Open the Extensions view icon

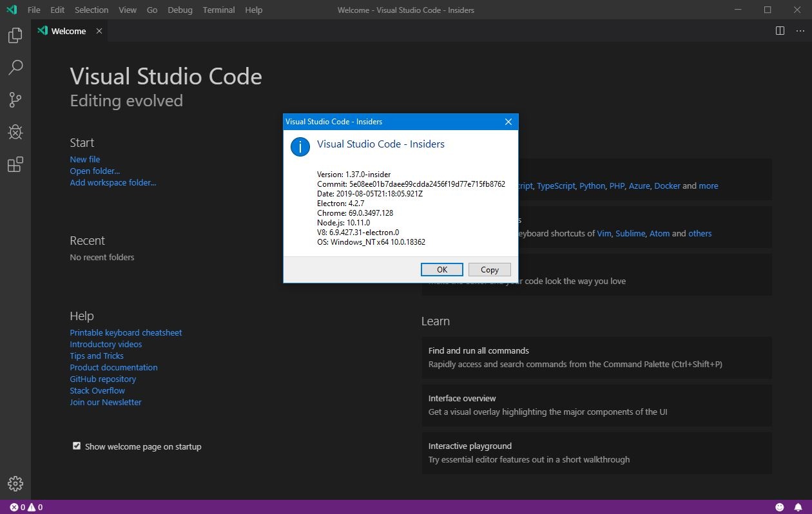[x=15, y=165]
